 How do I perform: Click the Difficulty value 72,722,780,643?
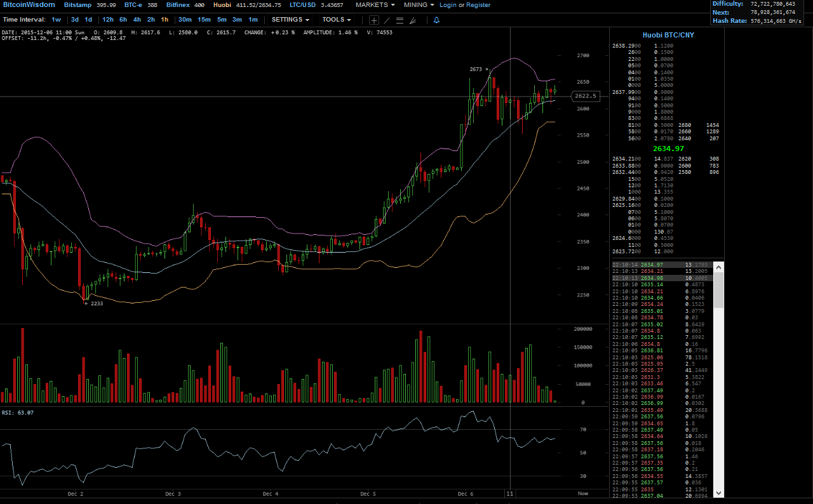[x=772, y=4]
